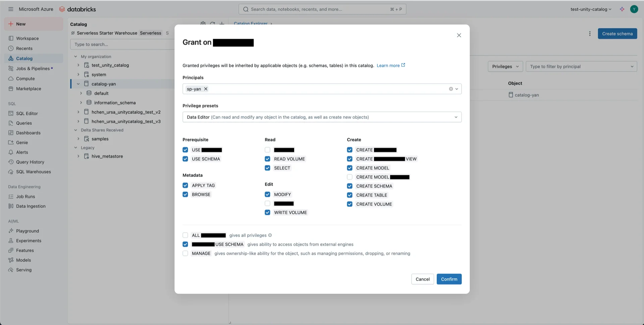The image size is (644, 325).
Task: Click the Compute cloud icon
Action: pos(11,78)
